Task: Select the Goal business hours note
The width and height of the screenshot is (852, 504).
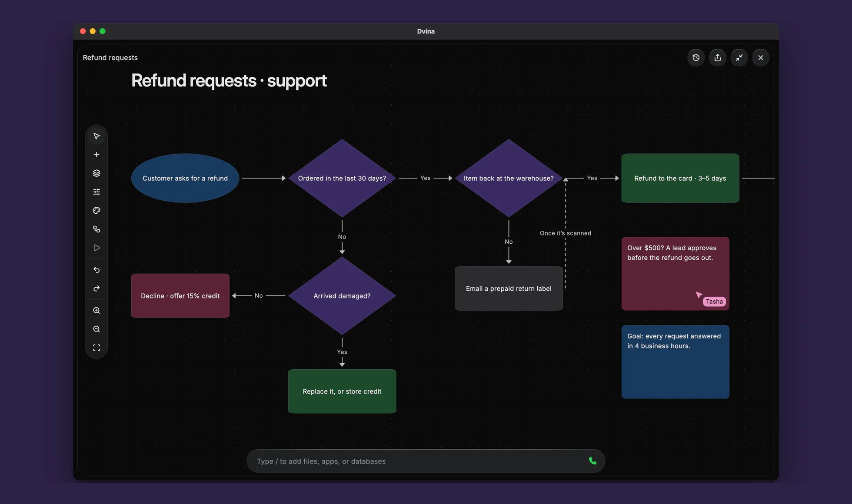Action: pos(676,362)
